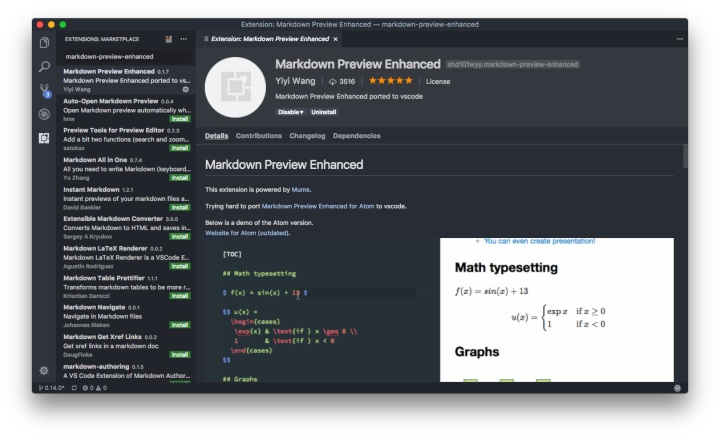Install Markdown Table Prettifier extension
720x439 pixels.
[x=180, y=296]
